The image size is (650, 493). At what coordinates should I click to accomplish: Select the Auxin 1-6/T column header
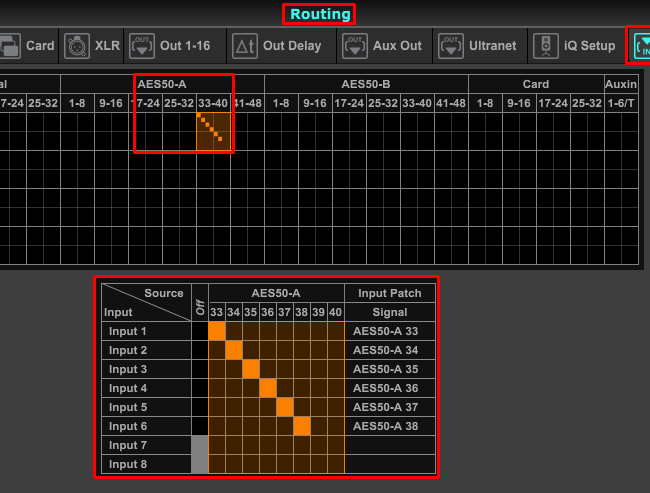pos(621,103)
